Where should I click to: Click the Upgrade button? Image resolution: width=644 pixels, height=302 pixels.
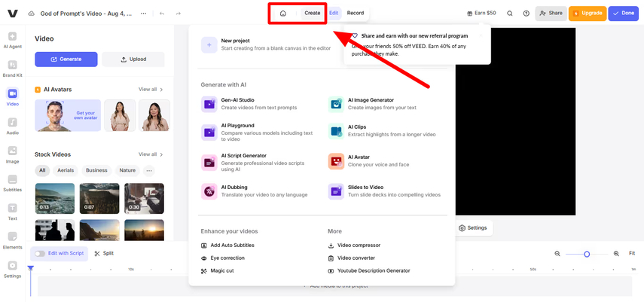tap(588, 13)
